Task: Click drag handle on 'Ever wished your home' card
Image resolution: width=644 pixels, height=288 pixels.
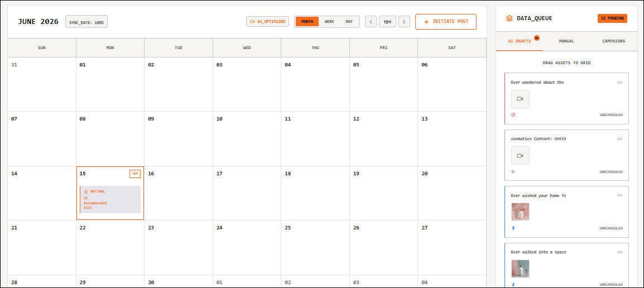Action: pos(620,195)
